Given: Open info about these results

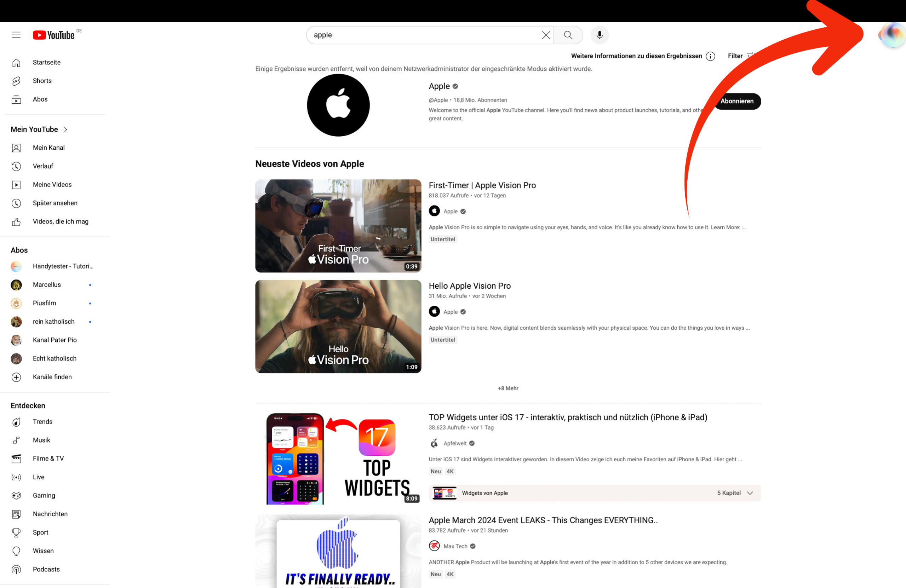Looking at the screenshot, I should point(710,56).
